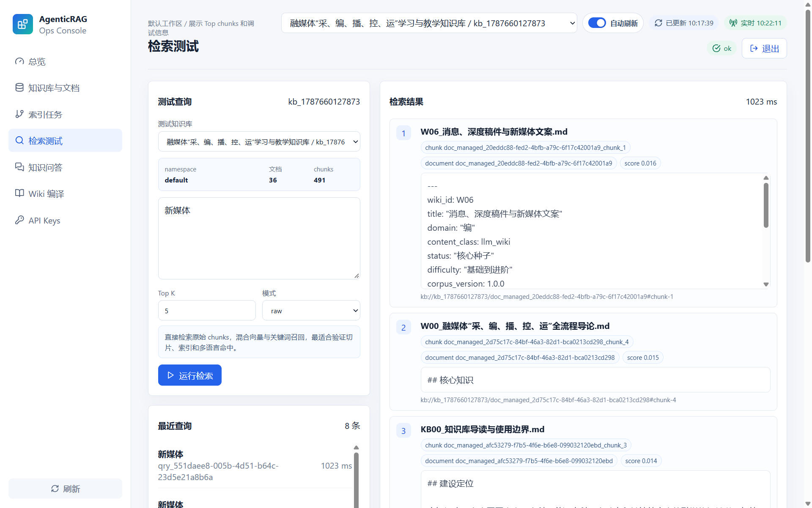Image resolution: width=812 pixels, height=508 pixels.
Task: Click the 知识问答 chat bubbles icon
Action: tap(19, 167)
